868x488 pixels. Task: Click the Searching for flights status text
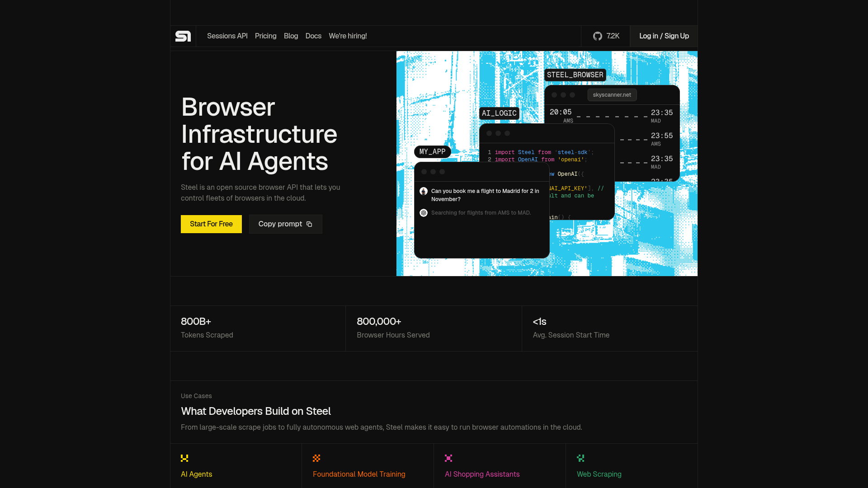(481, 213)
